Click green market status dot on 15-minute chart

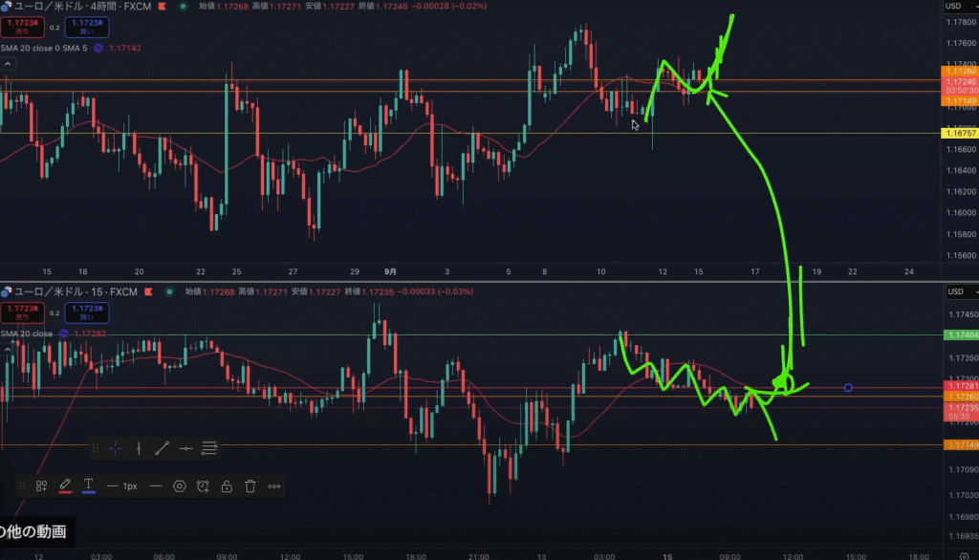[x=169, y=291]
